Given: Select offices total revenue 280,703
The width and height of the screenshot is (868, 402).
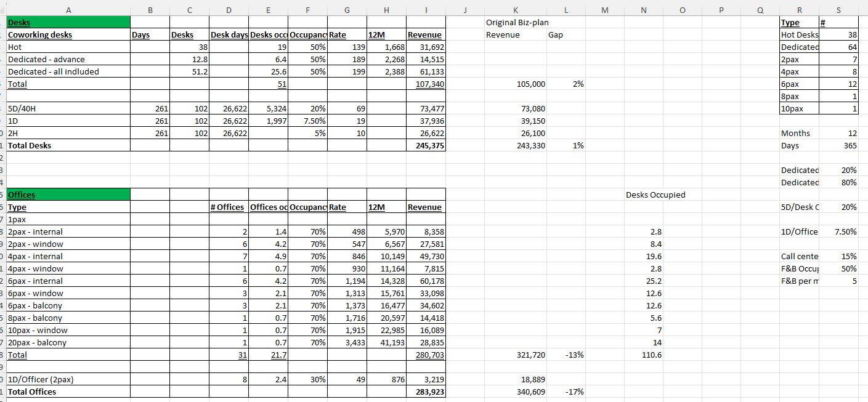Looking at the screenshot, I should pyautogui.click(x=426, y=355).
